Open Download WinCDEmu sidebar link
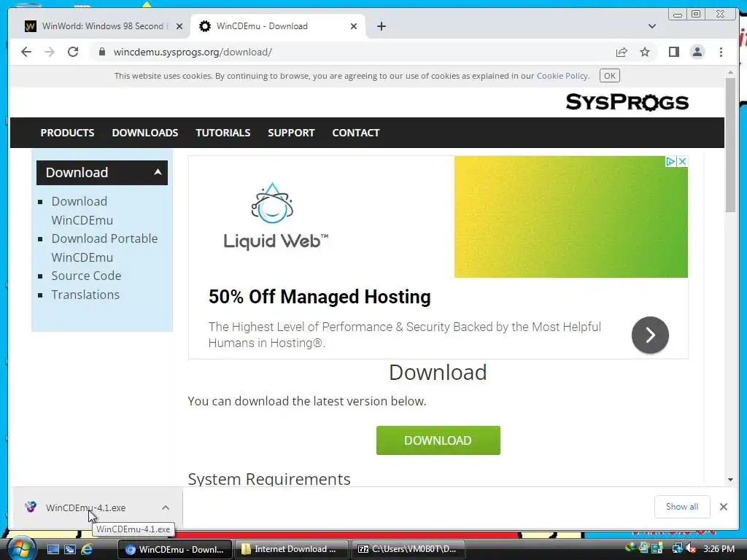 click(x=82, y=211)
